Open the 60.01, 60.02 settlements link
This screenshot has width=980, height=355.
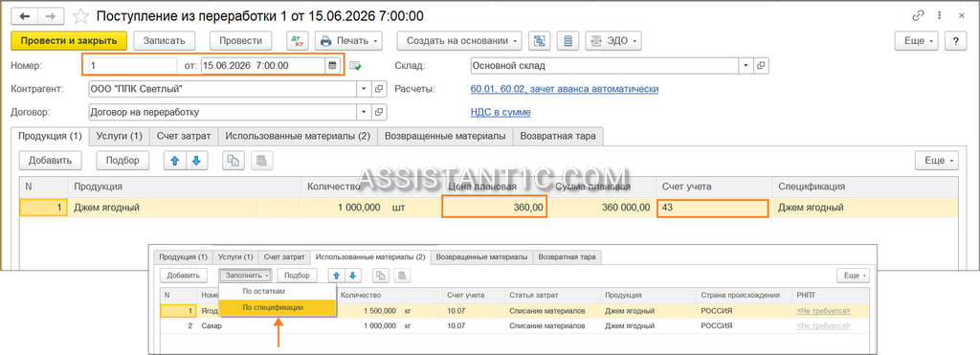click(x=565, y=89)
